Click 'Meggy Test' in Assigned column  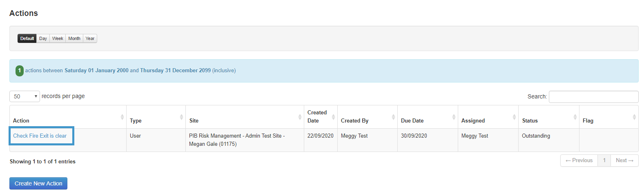475,136
